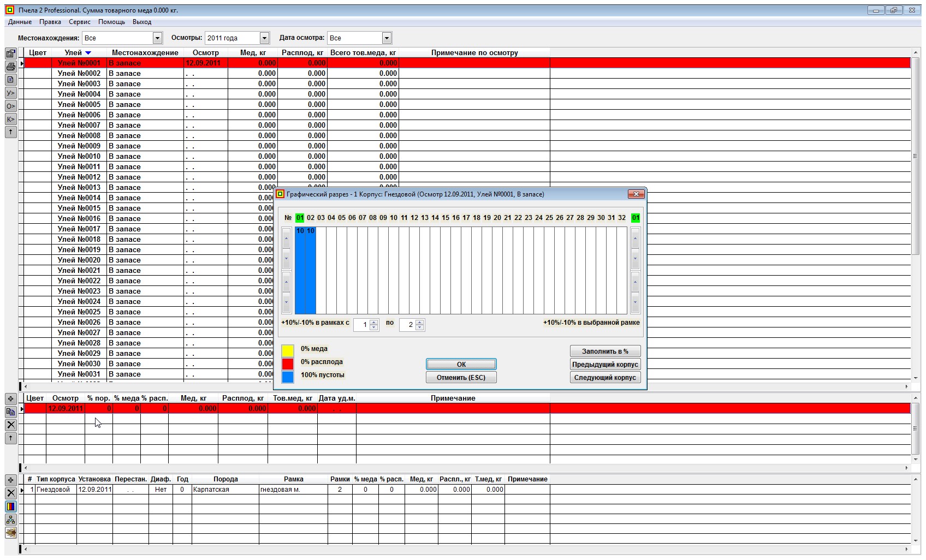Open the Данные menu
This screenshot has height=560, width=926.
[20, 22]
